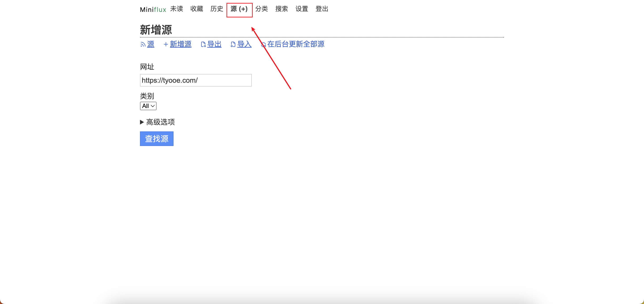Click the disclosure triangle before 高级选项
Screen dimensions: 644x304
point(142,122)
